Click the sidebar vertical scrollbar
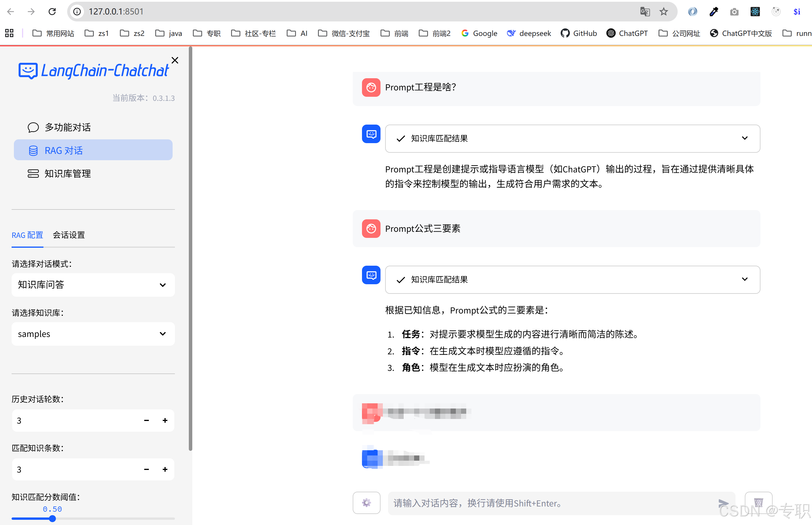Screen dimensions: 812x525 click(191, 249)
